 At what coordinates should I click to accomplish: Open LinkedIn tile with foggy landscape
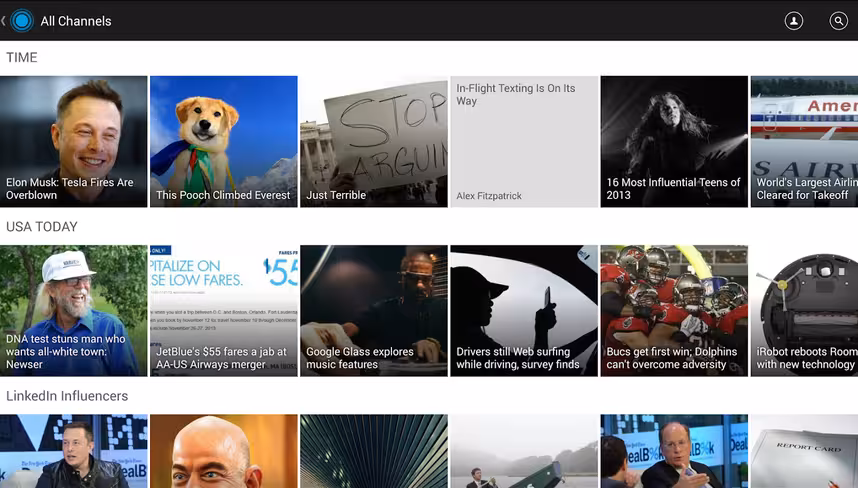pos(524,451)
